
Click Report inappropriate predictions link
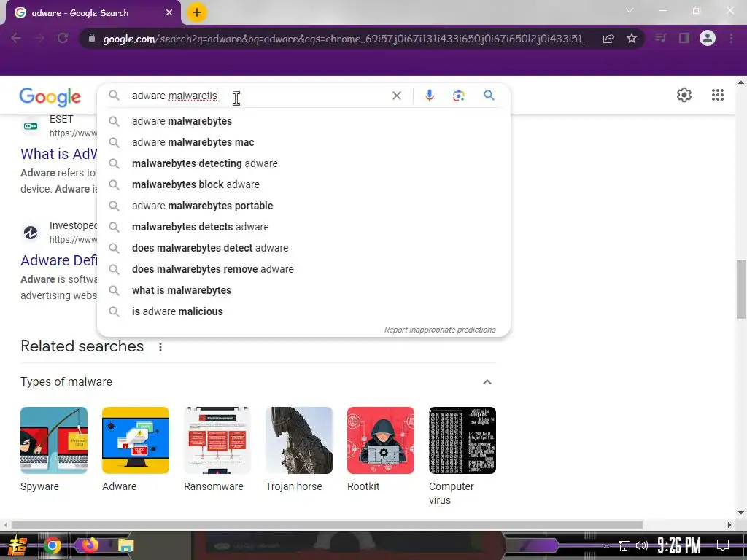click(440, 330)
